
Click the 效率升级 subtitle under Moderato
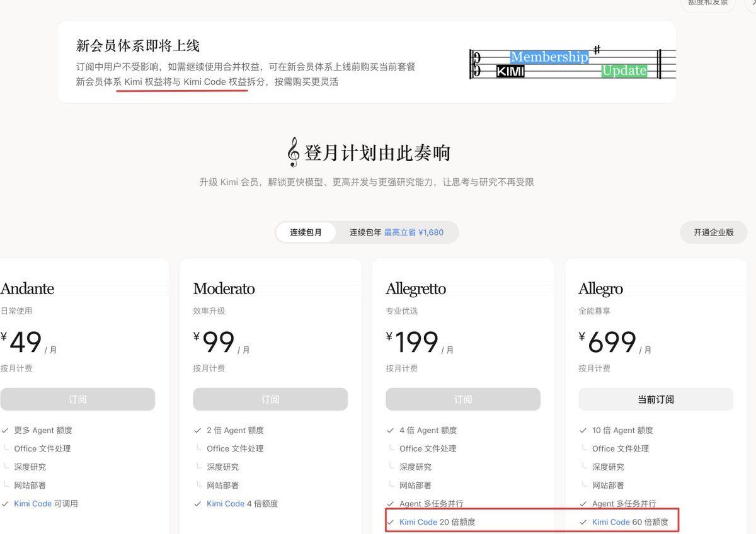pos(209,311)
